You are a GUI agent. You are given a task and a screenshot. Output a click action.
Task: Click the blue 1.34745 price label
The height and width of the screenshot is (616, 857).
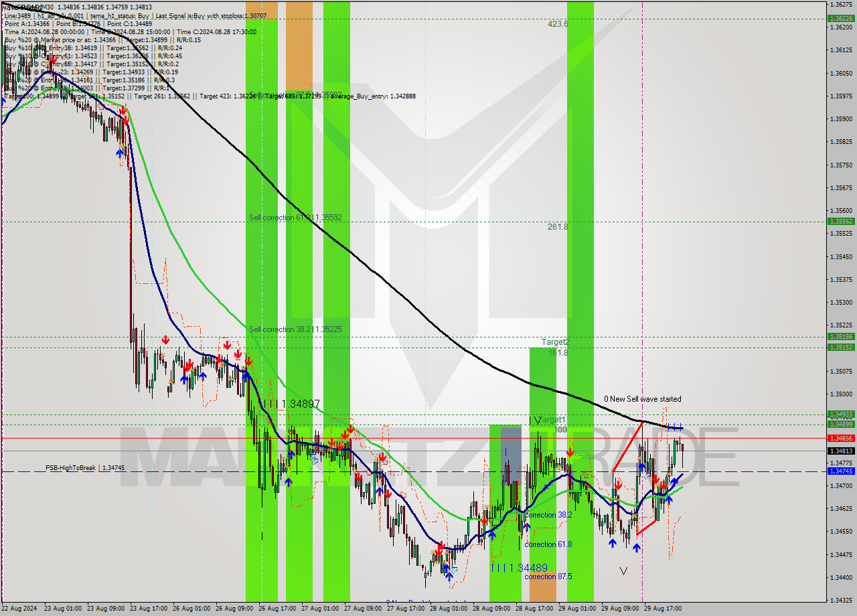coord(840,471)
